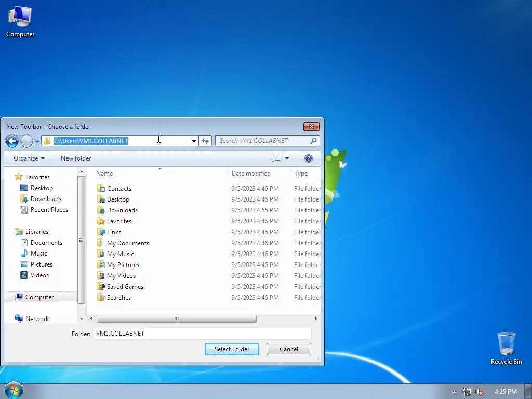Open the Computer desktop icon

point(20,22)
